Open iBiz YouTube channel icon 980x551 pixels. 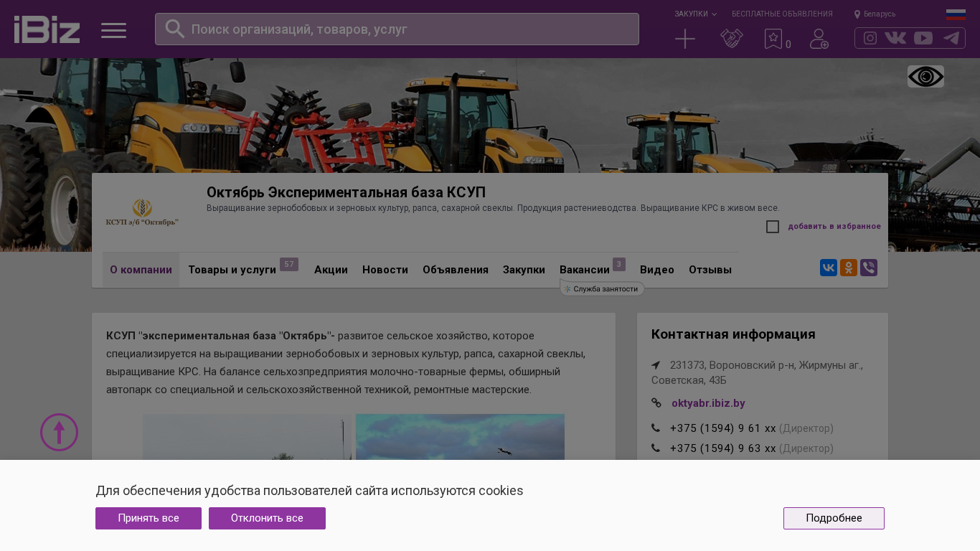tap(923, 38)
